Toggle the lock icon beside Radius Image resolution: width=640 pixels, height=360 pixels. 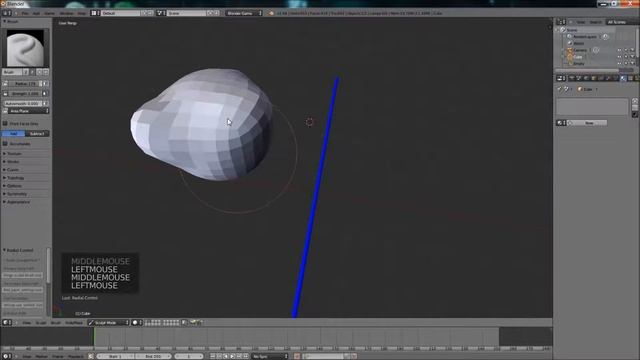coord(5,83)
